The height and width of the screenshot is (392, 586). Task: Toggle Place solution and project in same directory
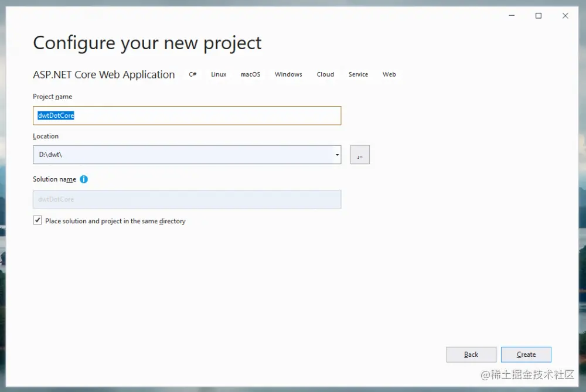tap(38, 221)
